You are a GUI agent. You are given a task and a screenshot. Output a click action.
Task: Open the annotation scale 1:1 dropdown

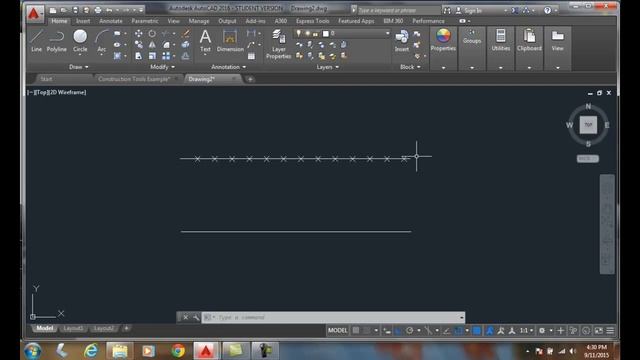point(526,331)
